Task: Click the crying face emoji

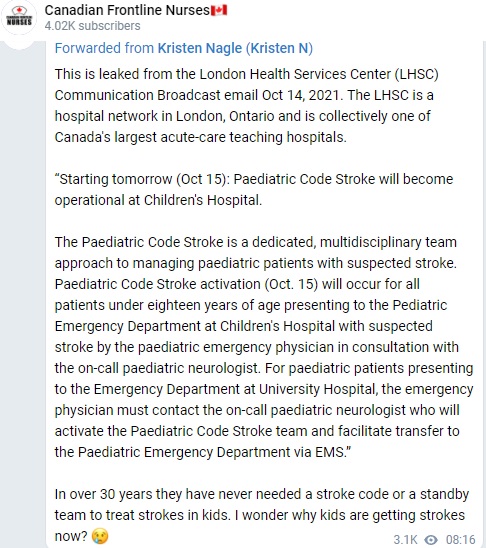Action: (100, 535)
